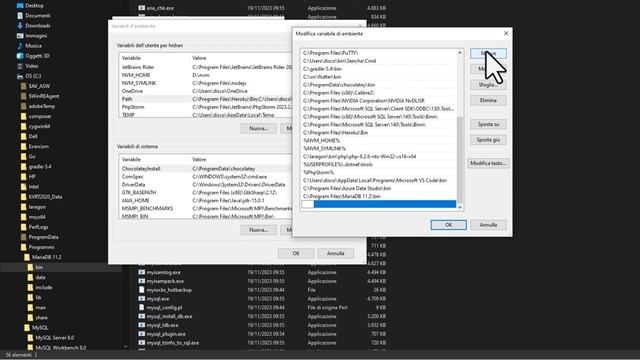
Task: Open the laragon folder in sidebar tree
Action: 37,207
